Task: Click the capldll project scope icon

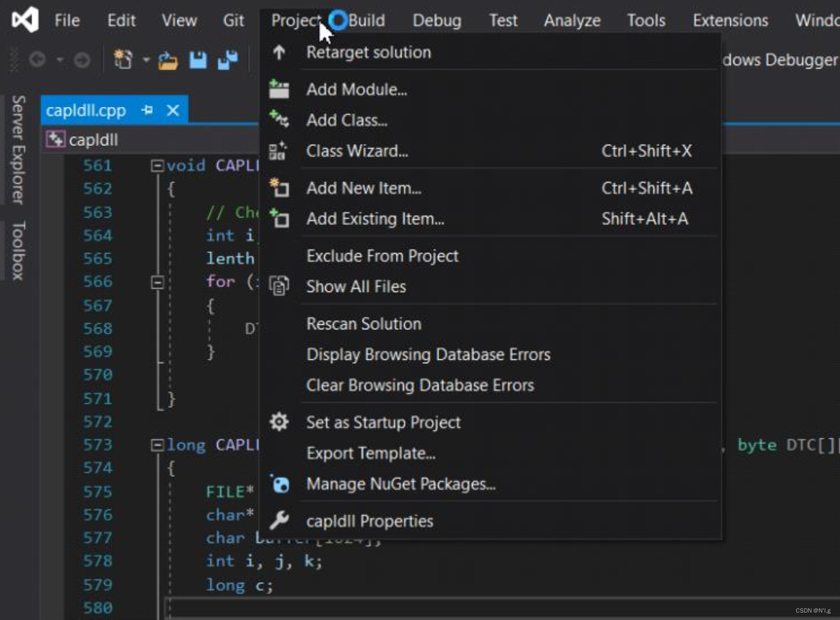Action: coord(55,139)
